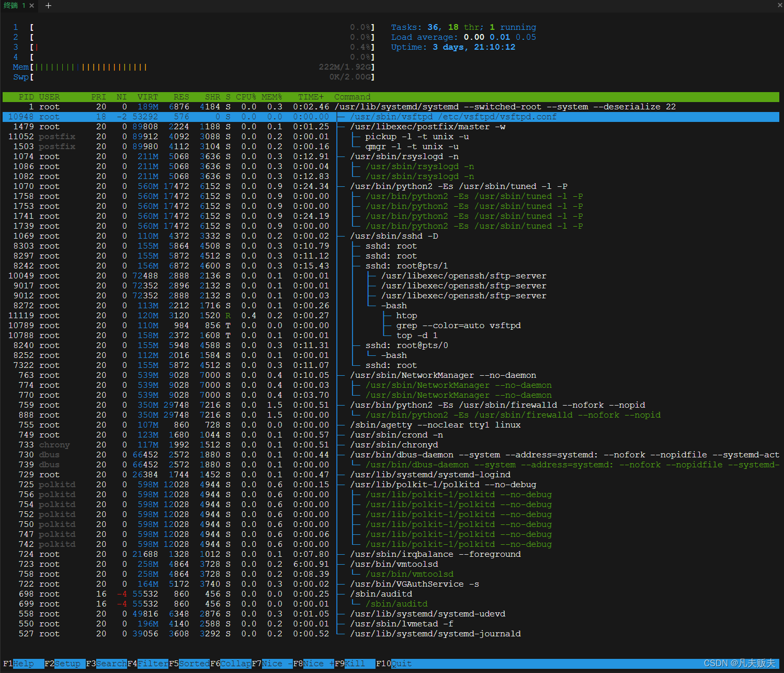This screenshot has width=784, height=673.
Task: Sort by the USER column header
Action: click(49, 97)
